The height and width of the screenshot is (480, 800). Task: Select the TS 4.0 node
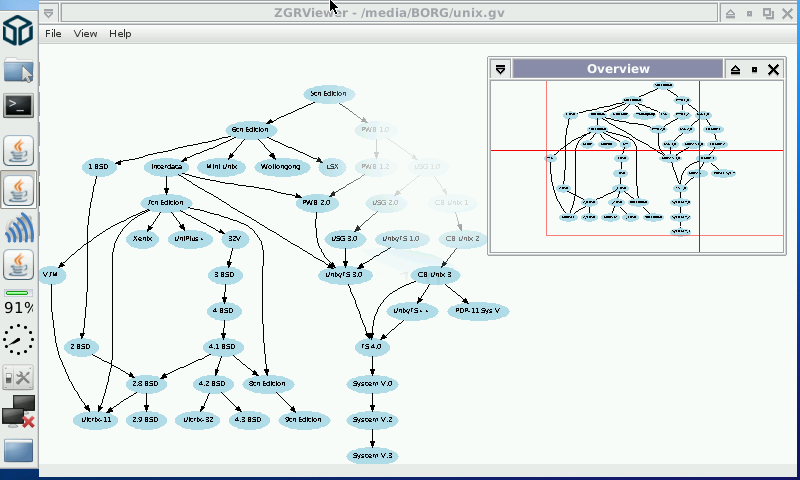click(372, 347)
